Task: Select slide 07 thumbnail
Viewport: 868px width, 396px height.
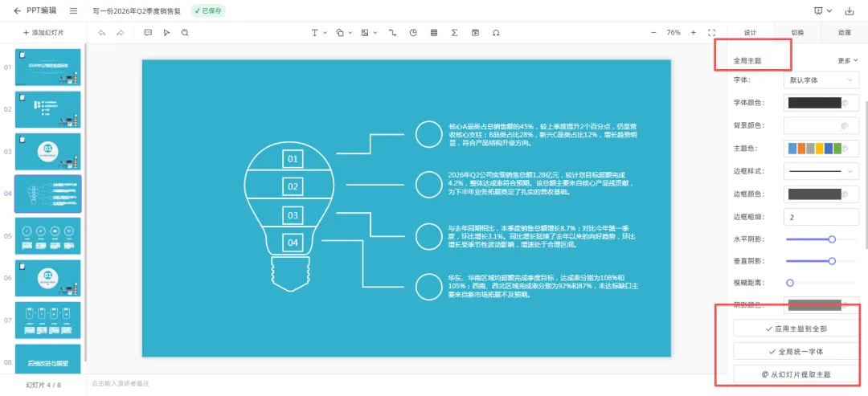Action: 47,320
